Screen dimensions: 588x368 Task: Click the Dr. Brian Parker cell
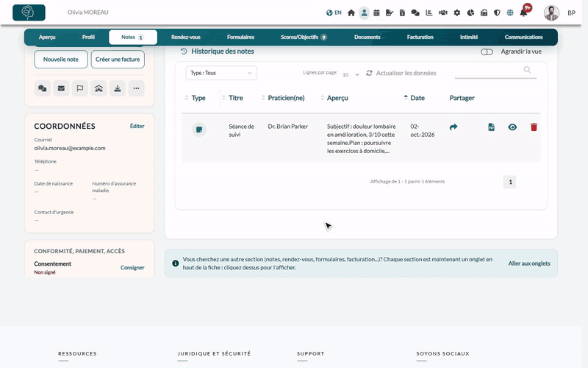pos(287,127)
